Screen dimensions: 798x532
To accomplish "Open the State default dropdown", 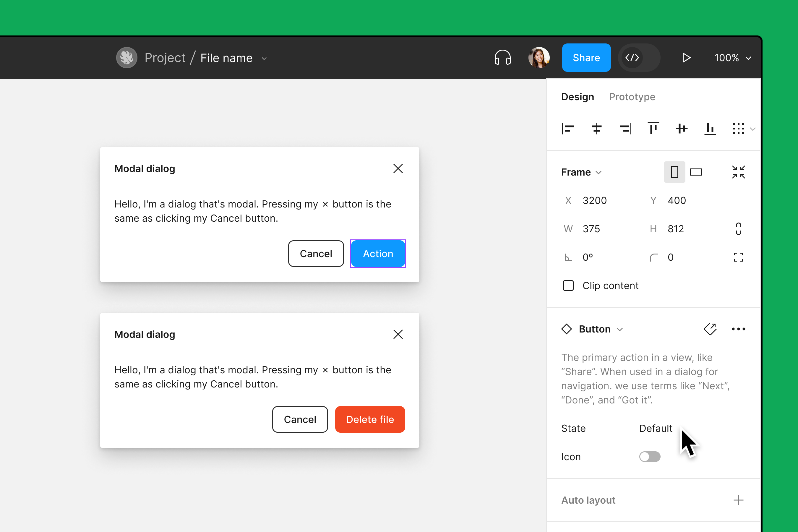I will [656, 428].
